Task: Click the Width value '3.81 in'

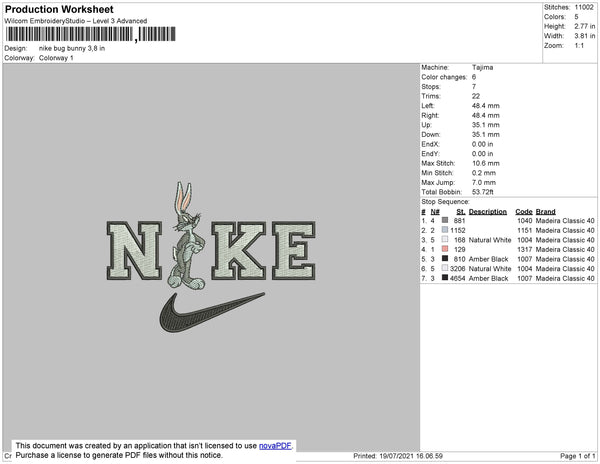Action: click(x=585, y=36)
